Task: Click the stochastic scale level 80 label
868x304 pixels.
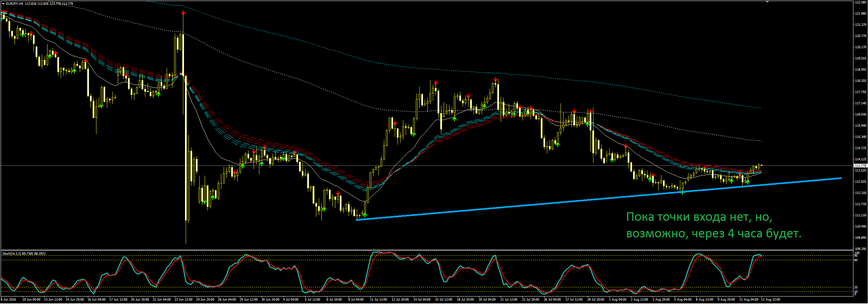Action: click(x=856, y=260)
